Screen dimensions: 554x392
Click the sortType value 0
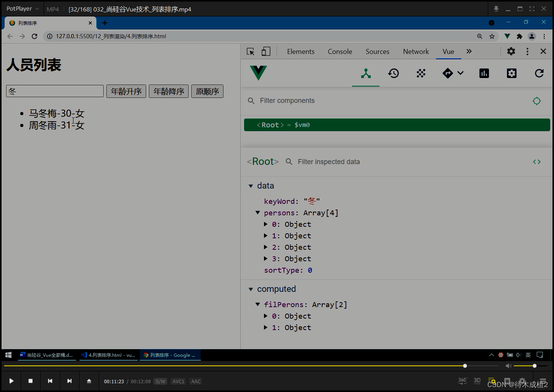(x=310, y=270)
